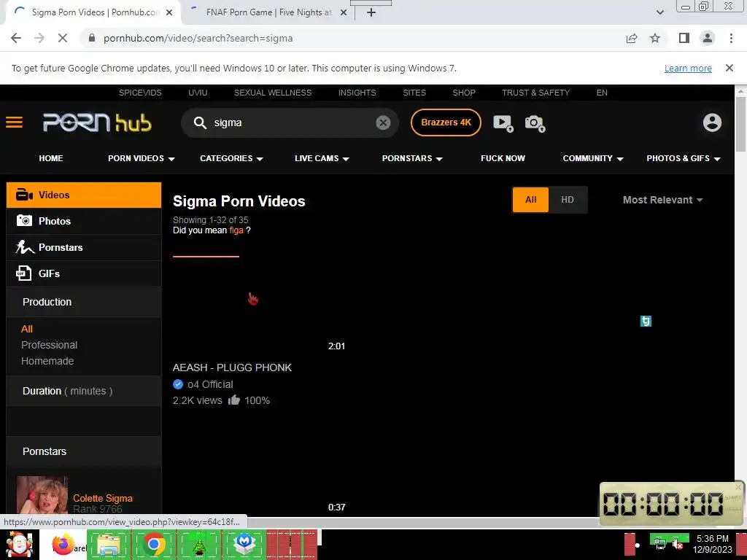Go back using the browser back arrow
Image resolution: width=747 pixels, height=560 pixels.
(16, 38)
